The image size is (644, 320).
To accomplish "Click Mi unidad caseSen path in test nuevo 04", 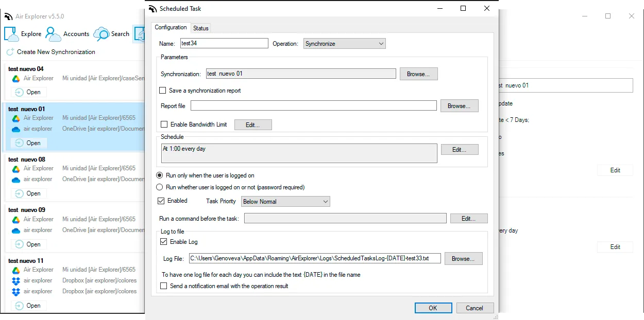I will [x=103, y=78].
